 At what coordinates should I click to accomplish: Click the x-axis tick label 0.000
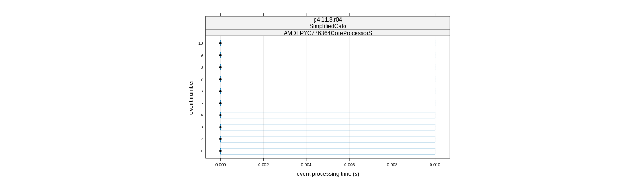(x=220, y=165)
